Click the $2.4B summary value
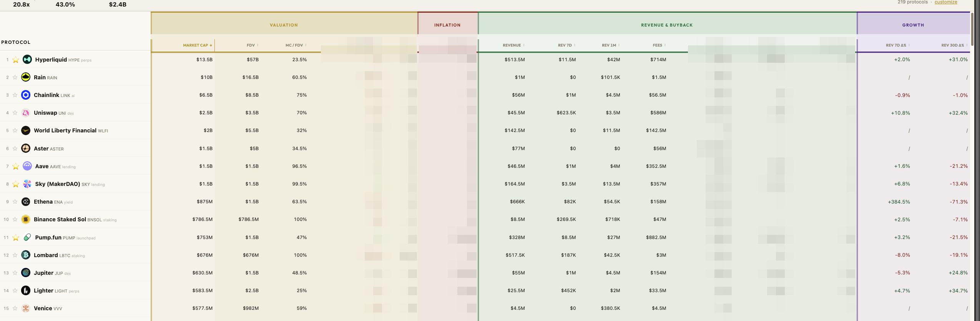Image resolution: width=980 pixels, height=321 pixels. [x=118, y=5]
